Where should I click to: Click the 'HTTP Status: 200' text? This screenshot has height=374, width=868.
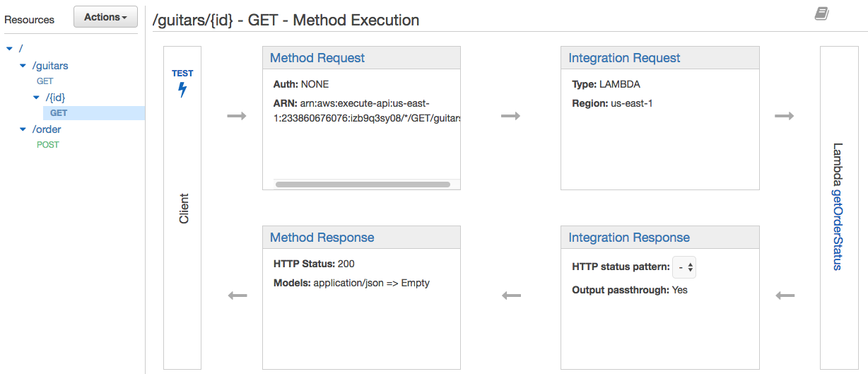[x=314, y=264]
